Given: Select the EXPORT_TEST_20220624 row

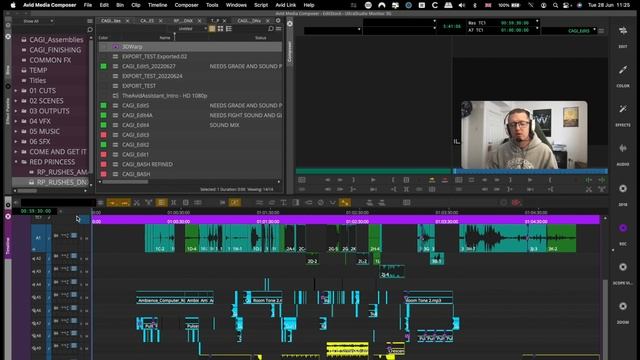Looking at the screenshot, I should click(x=190, y=76).
